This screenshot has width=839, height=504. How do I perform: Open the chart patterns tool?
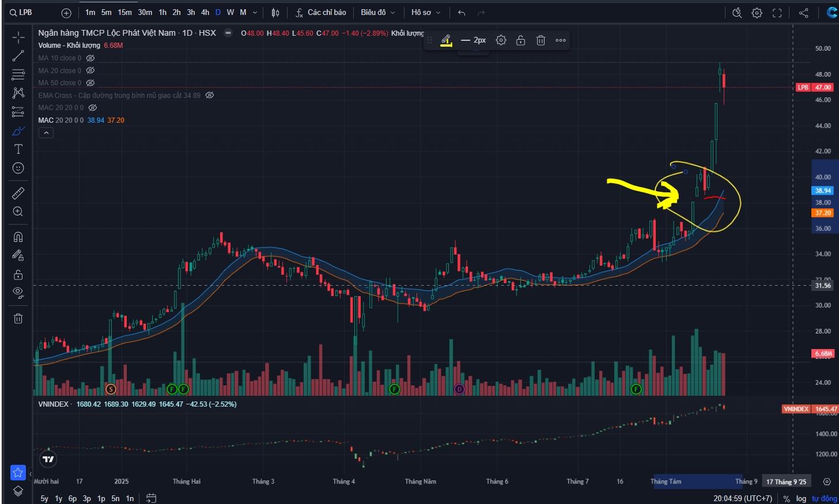[x=18, y=93]
